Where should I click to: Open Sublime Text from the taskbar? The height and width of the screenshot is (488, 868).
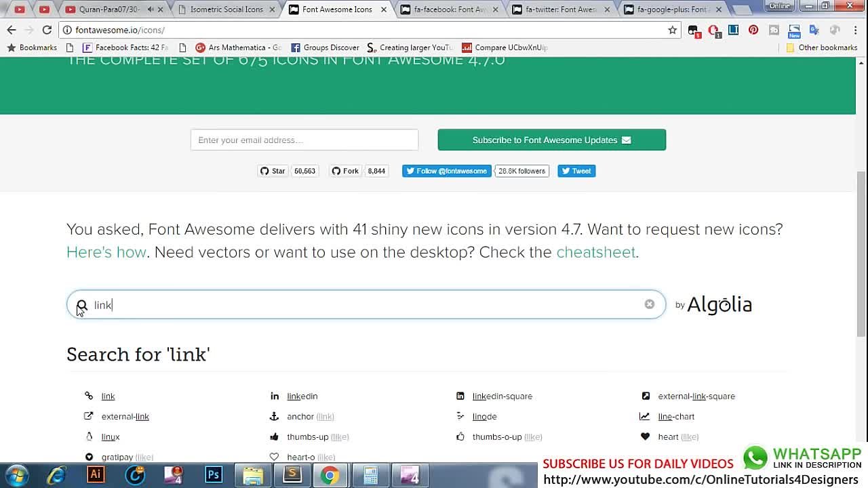[x=292, y=474]
